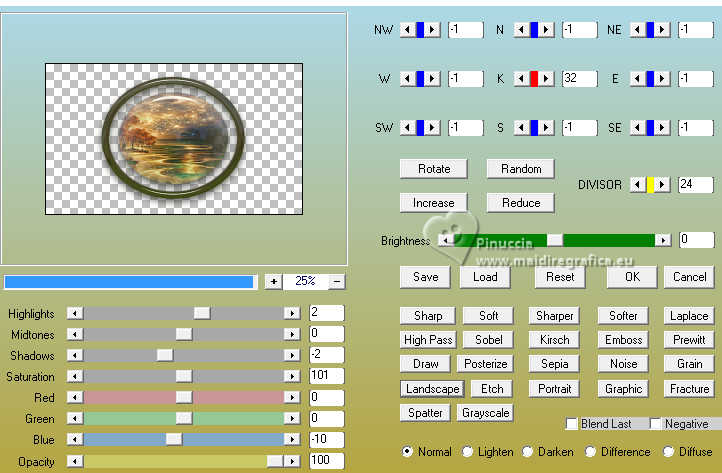This screenshot has width=722, height=473.
Task: Apply the Fracture preset
Action: click(689, 389)
